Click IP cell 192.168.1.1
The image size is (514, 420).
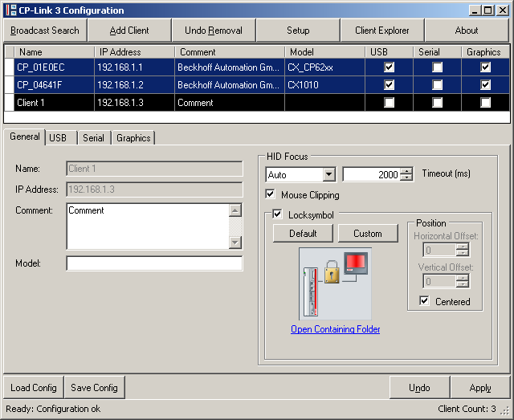pos(134,67)
